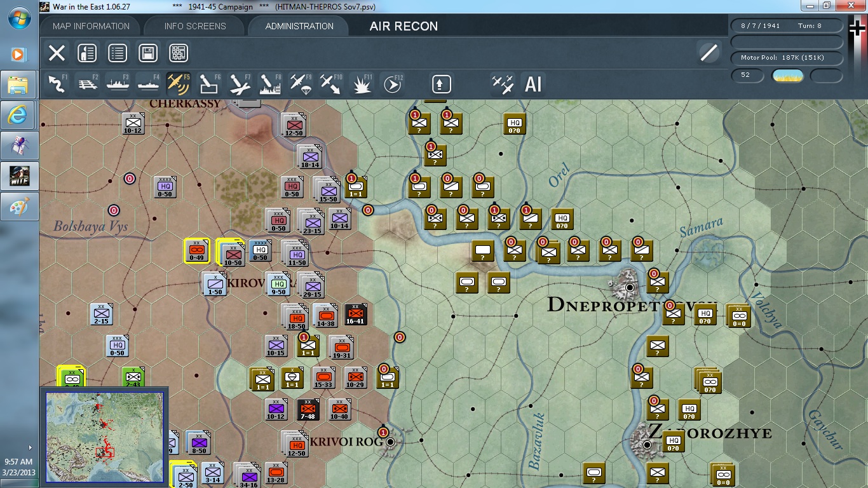
Task: Select F10 air transfer mode icon
Action: point(331,84)
